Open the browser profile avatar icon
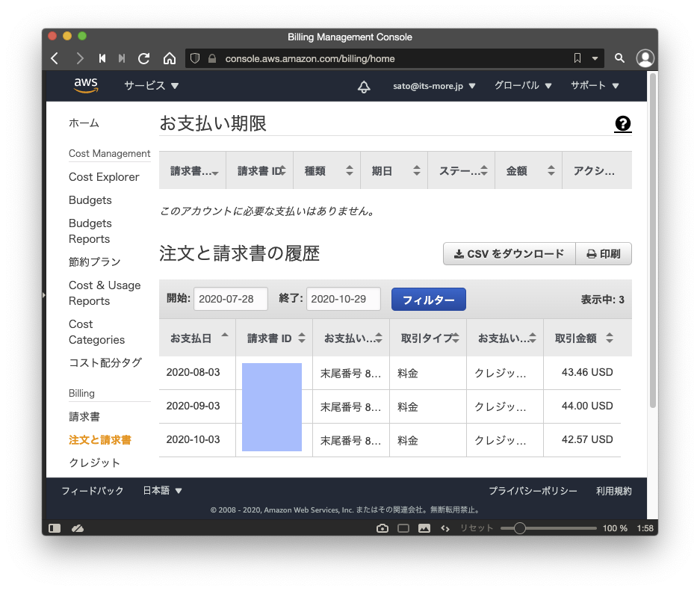 pos(645,58)
